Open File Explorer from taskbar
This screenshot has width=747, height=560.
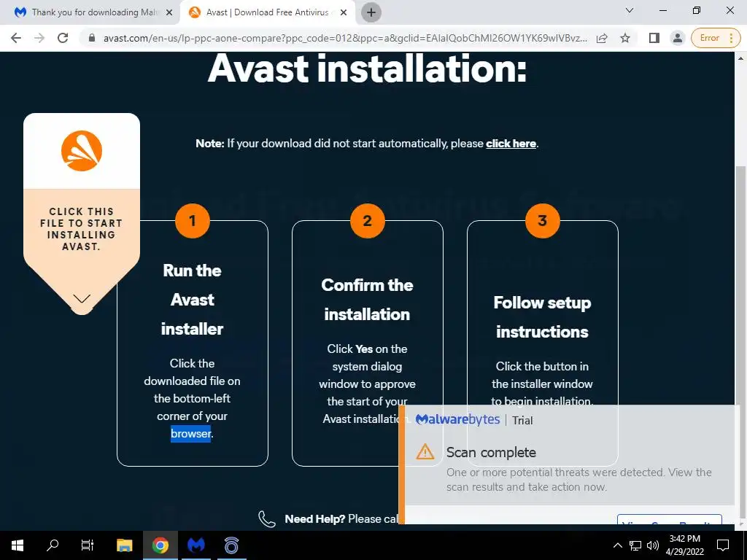(x=124, y=545)
